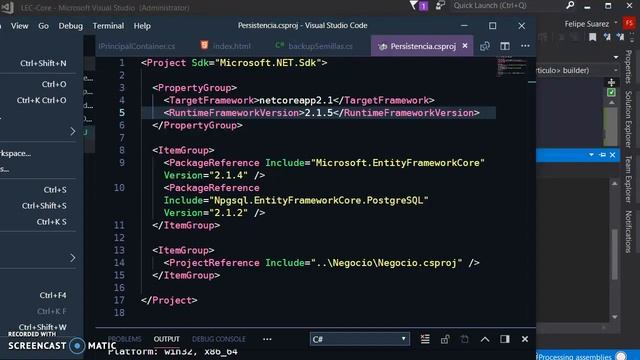The image size is (640, 360).
Task: Close the blue-titled Visual Studio tool window
Action: tap(613, 155)
